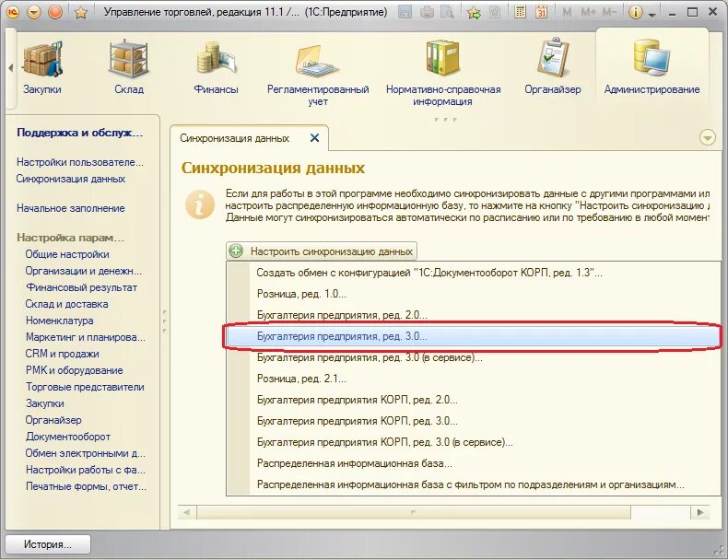Screen dimensions: 728x560
Task: Click the Info help icon
Action: (636, 13)
